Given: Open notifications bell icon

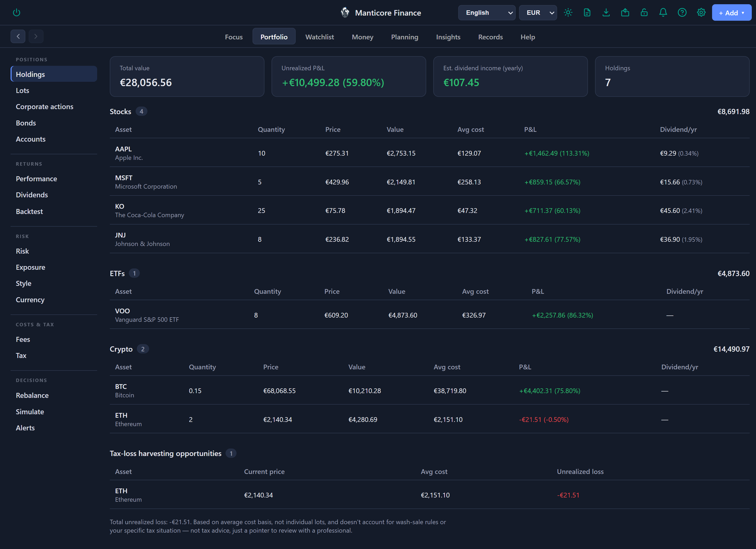Looking at the screenshot, I should point(663,13).
